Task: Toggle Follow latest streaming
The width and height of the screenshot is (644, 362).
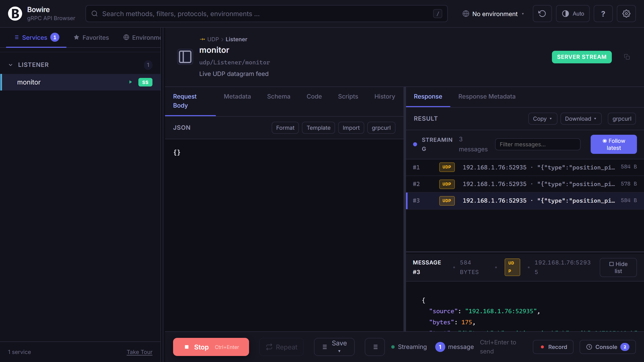Action: pyautogui.click(x=614, y=144)
